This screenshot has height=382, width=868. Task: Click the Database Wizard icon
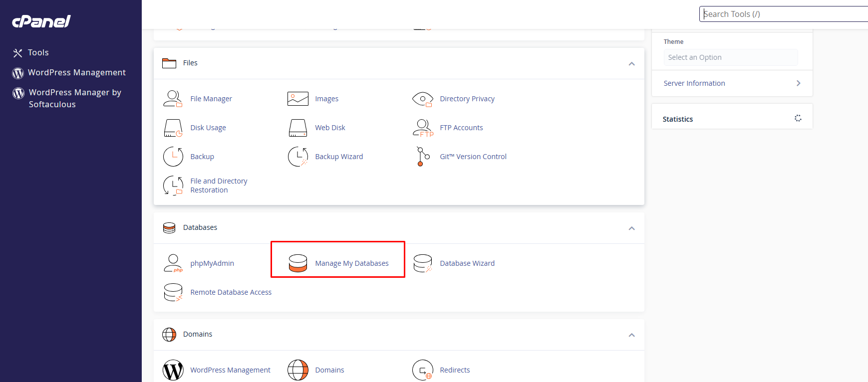(x=423, y=263)
